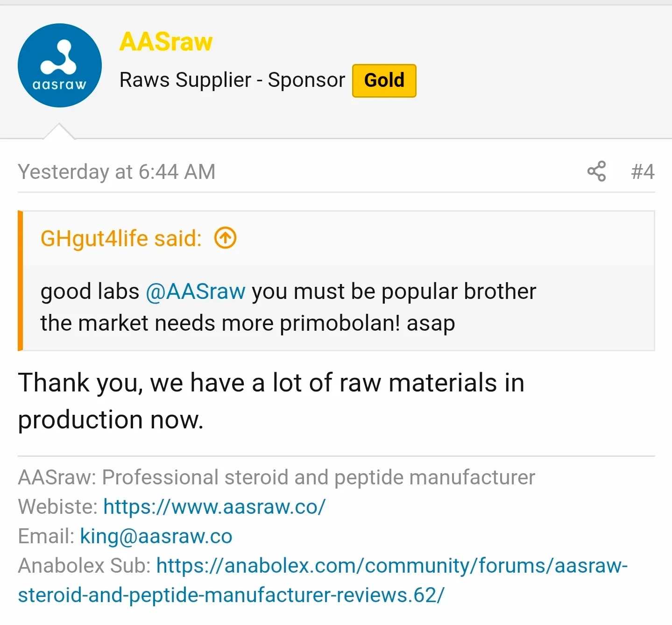Visit the https://www.aasraw.co/ website link
The width and height of the screenshot is (672, 625).
coord(214,507)
